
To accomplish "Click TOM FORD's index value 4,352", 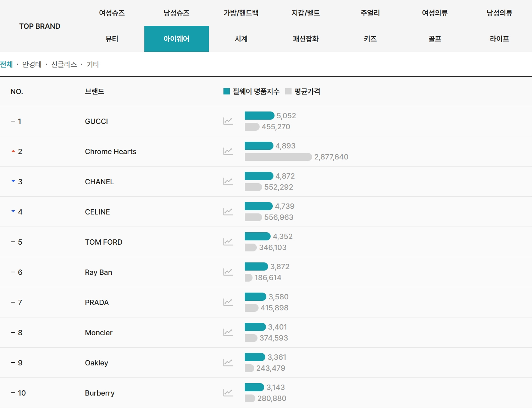I will [x=283, y=236].
